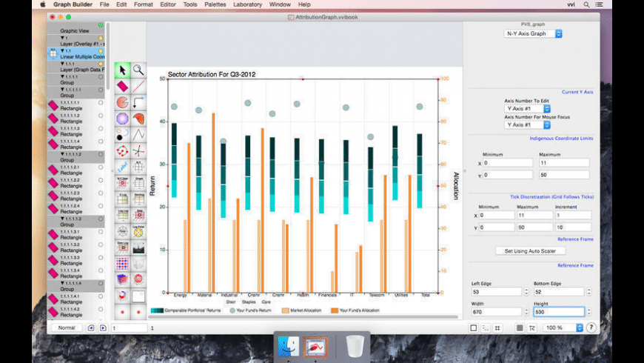
Task: Select the diagonal line drawing tool
Action: click(x=138, y=87)
